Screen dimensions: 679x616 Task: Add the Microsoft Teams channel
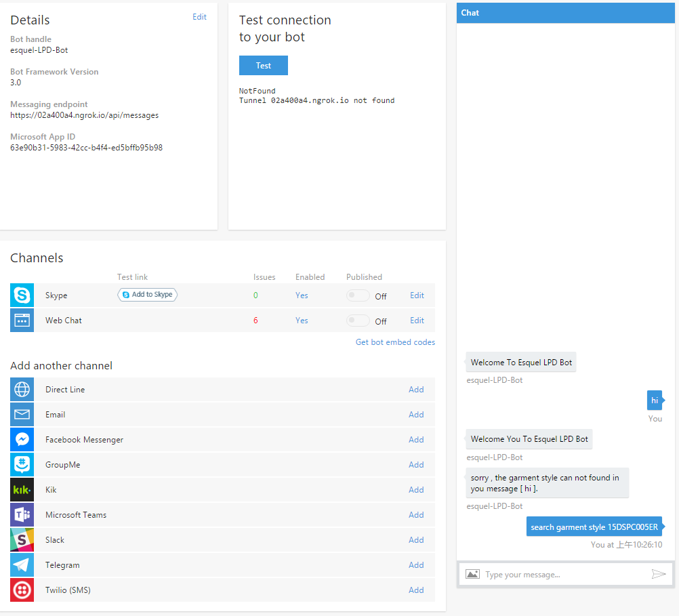tap(416, 514)
